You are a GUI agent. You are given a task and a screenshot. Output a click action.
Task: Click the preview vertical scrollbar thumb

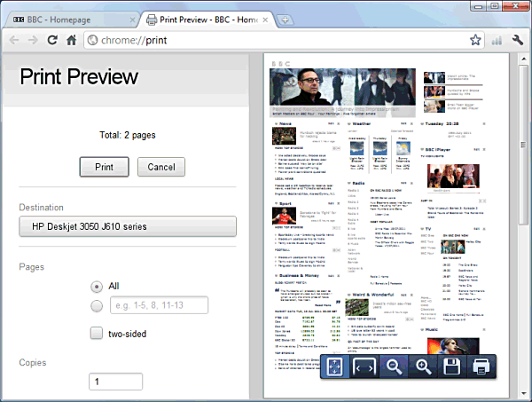524,145
